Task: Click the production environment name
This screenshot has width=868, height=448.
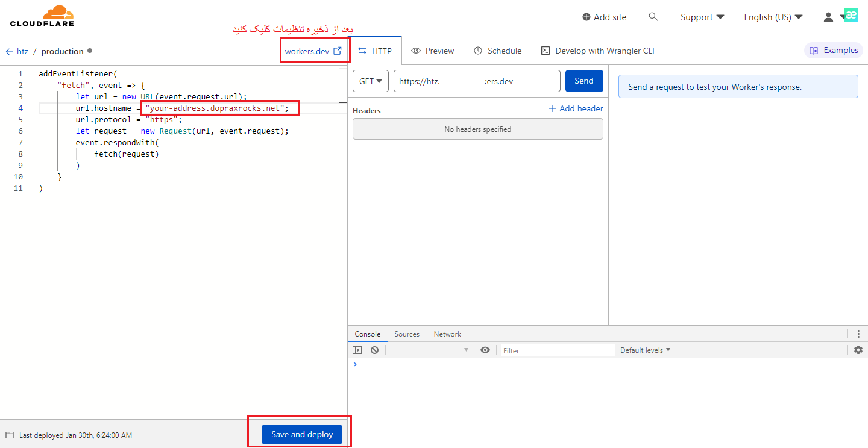Action: pyautogui.click(x=62, y=52)
